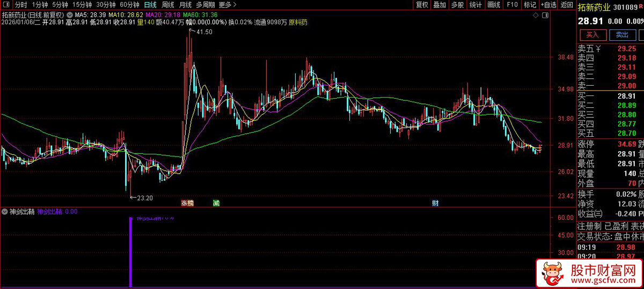The width and height of the screenshot is (644, 289).
Task: Select the 60分钟 period
Action: (x=129, y=5)
